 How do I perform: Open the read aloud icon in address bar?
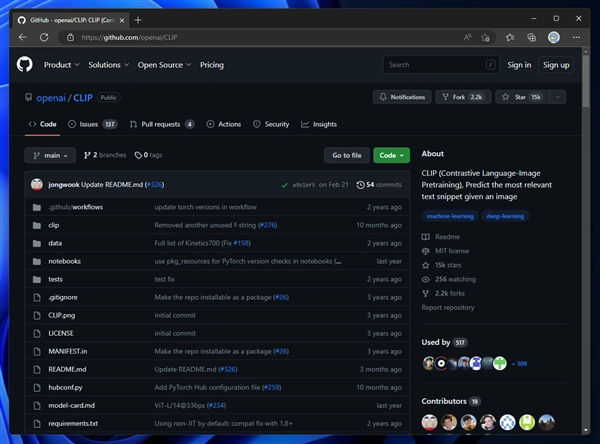coord(468,37)
